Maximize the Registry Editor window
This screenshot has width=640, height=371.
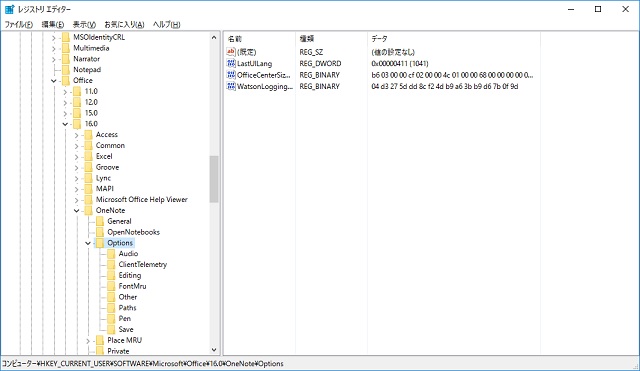[598, 9]
